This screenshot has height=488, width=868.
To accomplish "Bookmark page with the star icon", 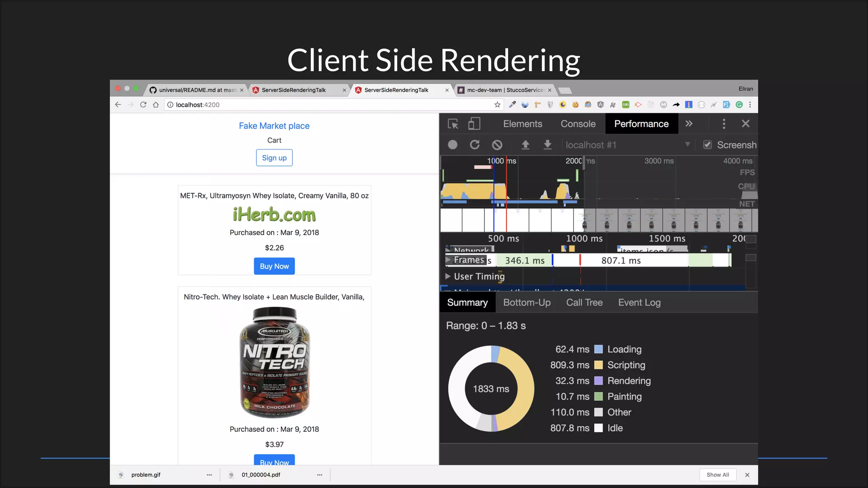I will [x=498, y=105].
